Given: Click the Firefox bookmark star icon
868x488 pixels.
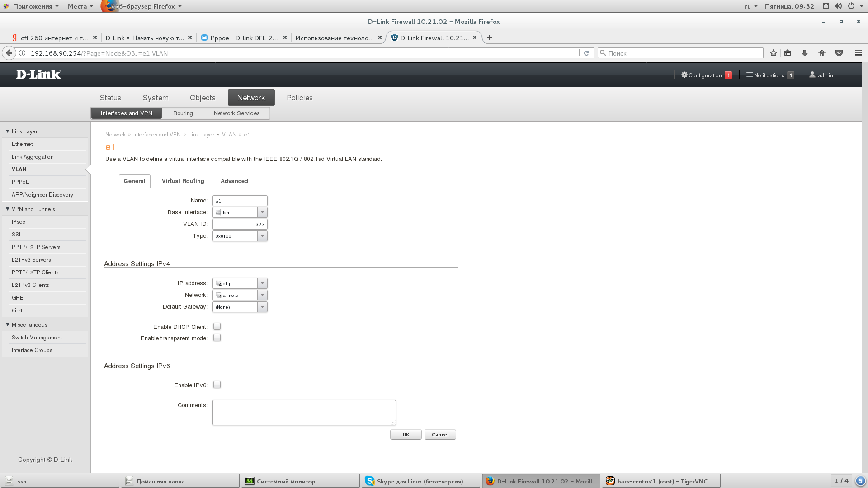Looking at the screenshot, I should click(774, 53).
